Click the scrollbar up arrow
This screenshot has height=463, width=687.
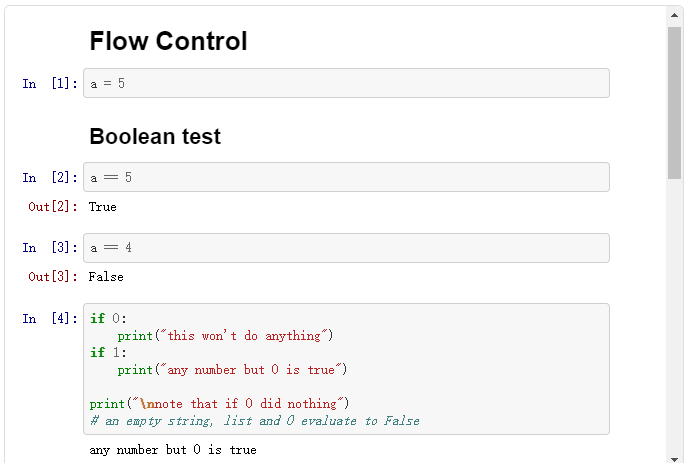674,15
